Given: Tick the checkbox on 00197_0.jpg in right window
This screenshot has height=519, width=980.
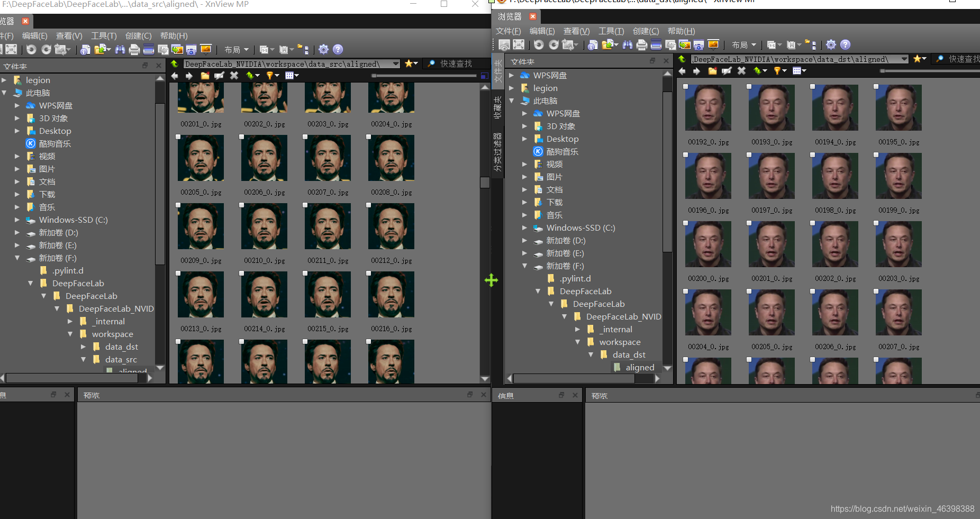Looking at the screenshot, I should (x=749, y=155).
